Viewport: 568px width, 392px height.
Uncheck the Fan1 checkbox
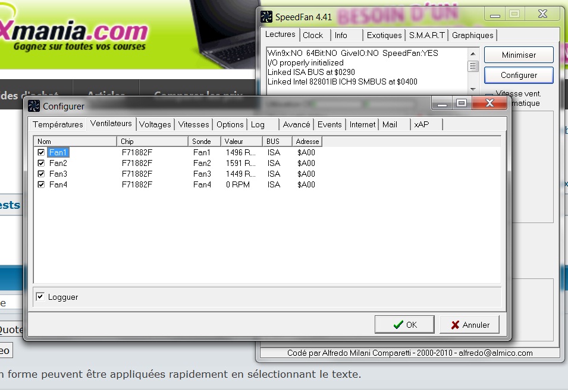click(x=41, y=153)
